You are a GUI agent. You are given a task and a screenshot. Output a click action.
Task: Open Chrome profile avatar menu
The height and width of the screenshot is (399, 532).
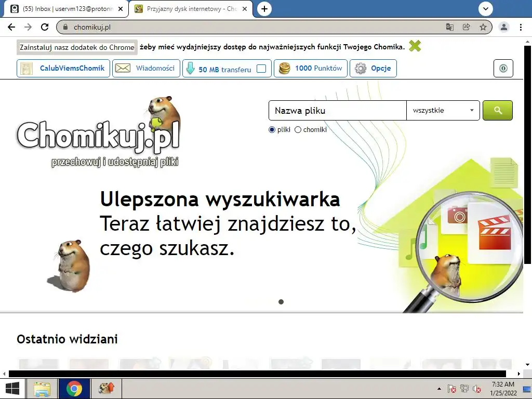[504, 27]
